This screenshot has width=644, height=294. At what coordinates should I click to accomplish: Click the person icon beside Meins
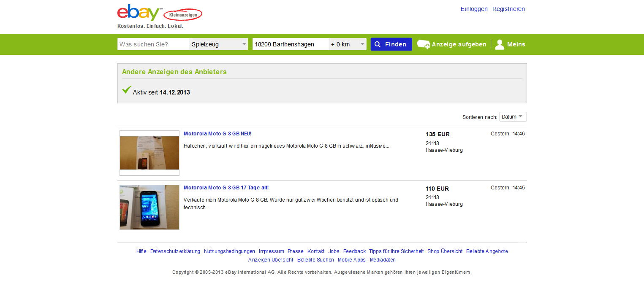500,44
